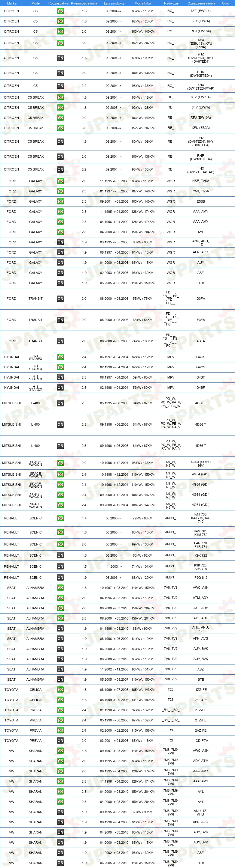The image size is (235, 868).
Task: Click diesel icon for Renault Scenic F9Q 812
Action: pos(60,578)
